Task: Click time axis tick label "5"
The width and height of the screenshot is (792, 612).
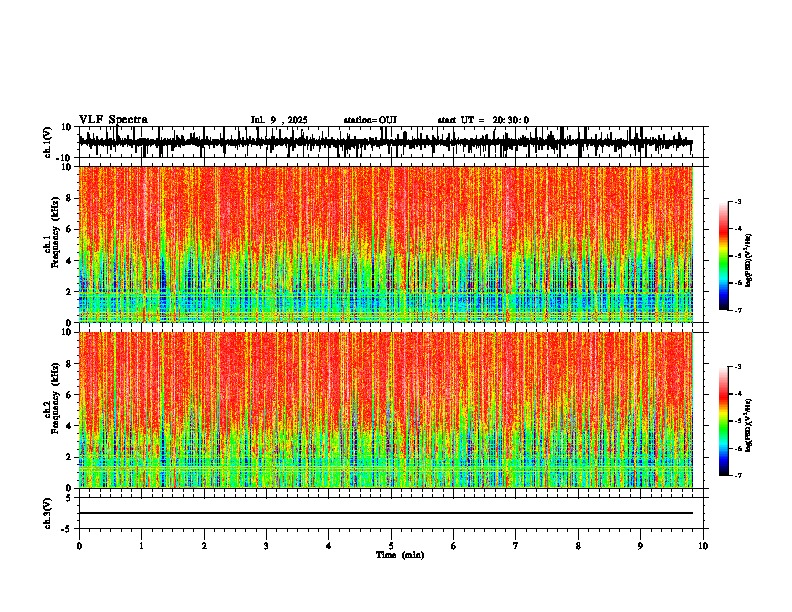Action: (x=391, y=546)
